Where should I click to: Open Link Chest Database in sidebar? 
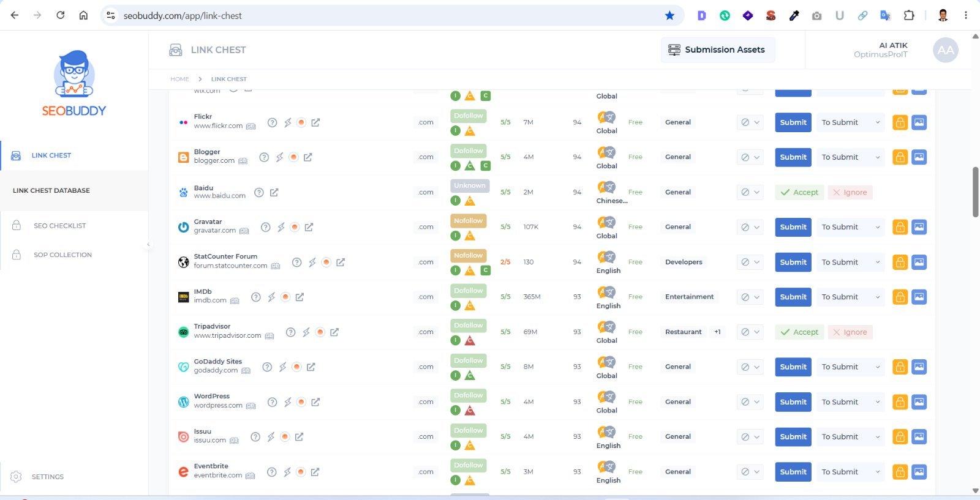click(51, 190)
